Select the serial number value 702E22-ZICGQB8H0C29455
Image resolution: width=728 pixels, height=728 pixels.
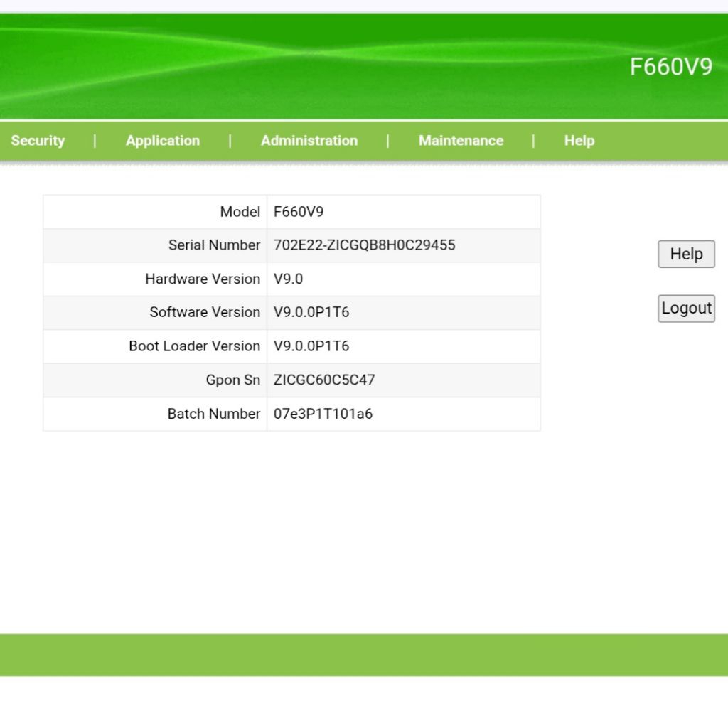tap(364, 245)
